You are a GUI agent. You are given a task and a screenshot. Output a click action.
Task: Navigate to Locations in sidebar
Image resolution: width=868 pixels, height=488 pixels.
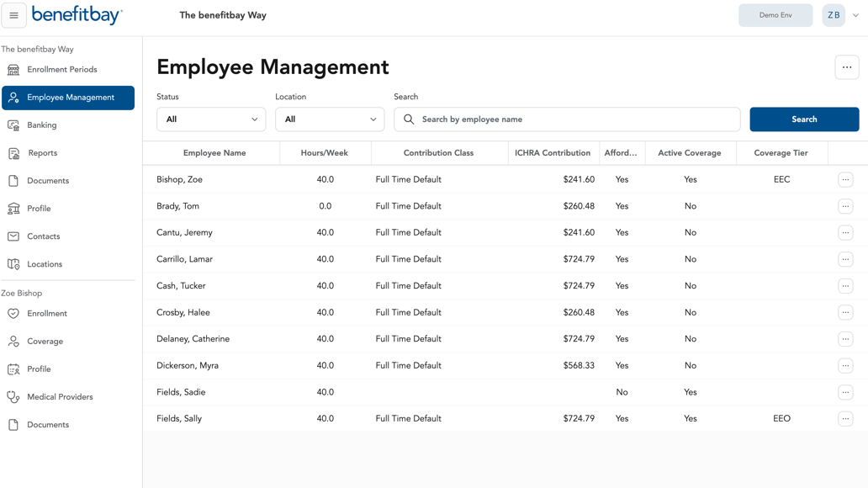click(45, 264)
